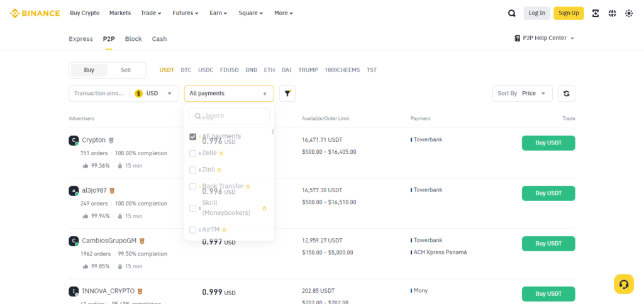Click the flame icon beside AirTM
644x304 pixels.
click(224, 230)
